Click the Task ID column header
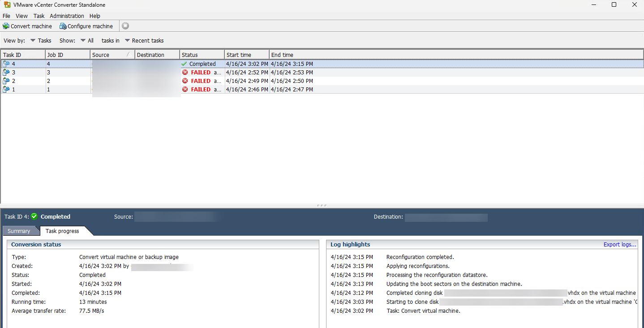Image resolution: width=644 pixels, height=328 pixels. 12,55
